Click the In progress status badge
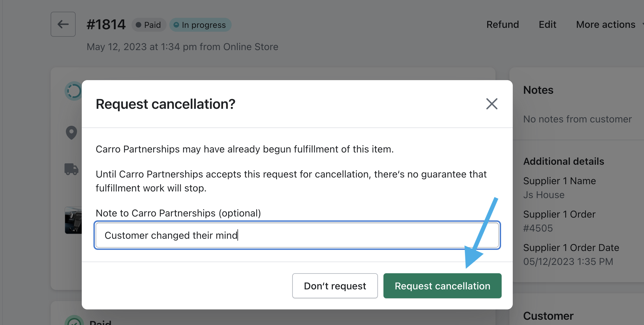 click(200, 25)
